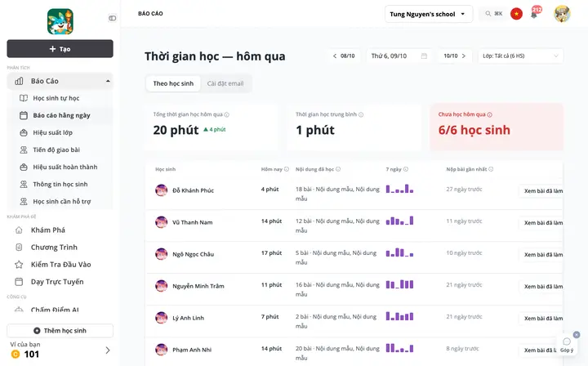Image resolution: width=588 pixels, height=366 pixels.
Task: Click info icon beside Nộp bài gần nhất column
Action: 491,169
